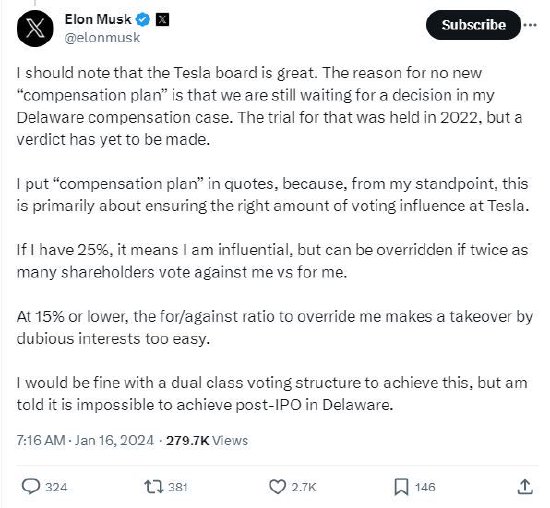The width and height of the screenshot is (550, 508).
Task: Like the post with the heart icon
Action: tap(277, 487)
